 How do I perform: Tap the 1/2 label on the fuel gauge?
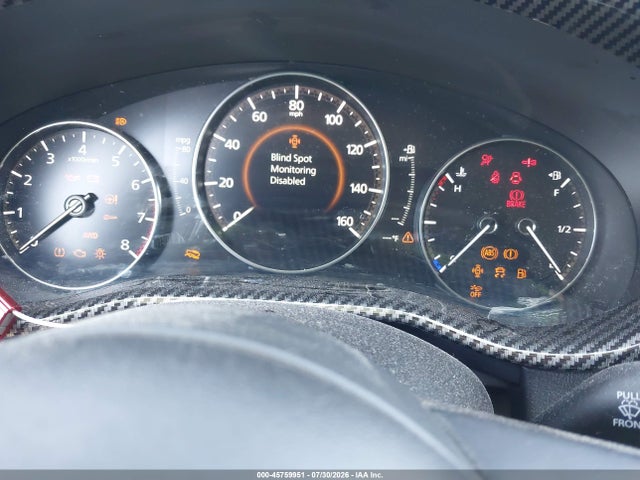[564, 230]
